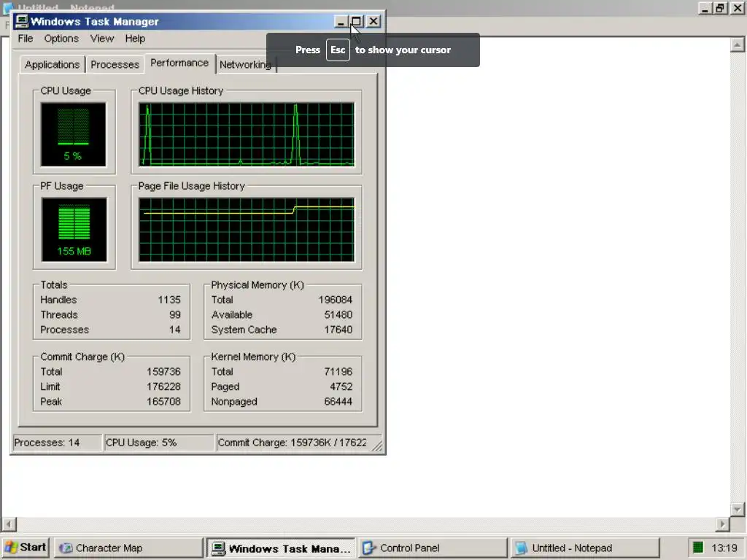Click the Commit Charge Peak 165708
The width and height of the screenshot is (747, 560).
[163, 402]
